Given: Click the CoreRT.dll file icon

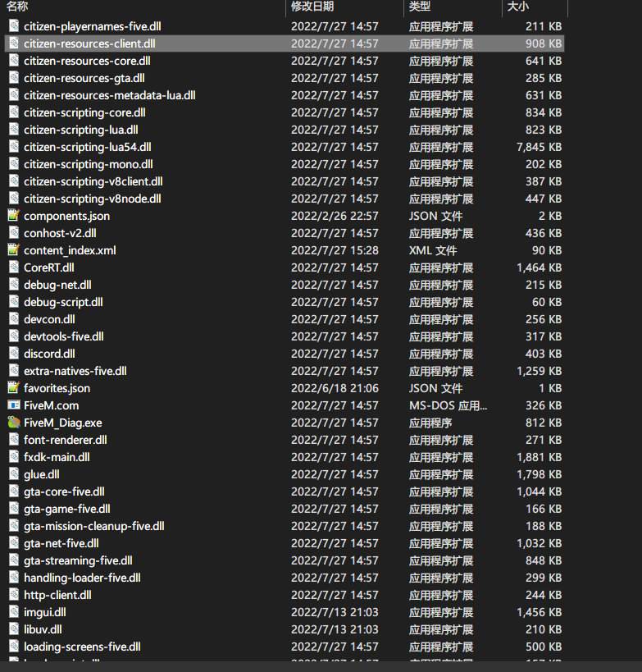Looking at the screenshot, I should pos(14,267).
